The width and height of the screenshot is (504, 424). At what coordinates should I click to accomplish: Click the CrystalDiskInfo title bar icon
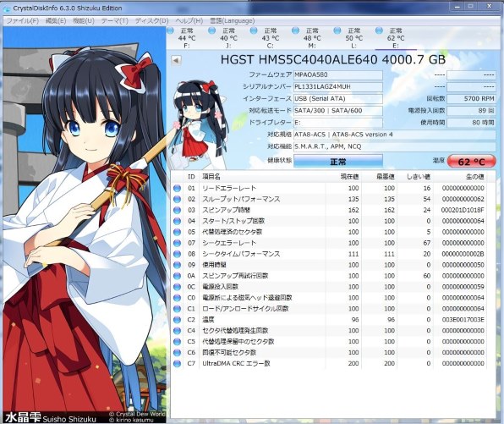tap(7, 8)
